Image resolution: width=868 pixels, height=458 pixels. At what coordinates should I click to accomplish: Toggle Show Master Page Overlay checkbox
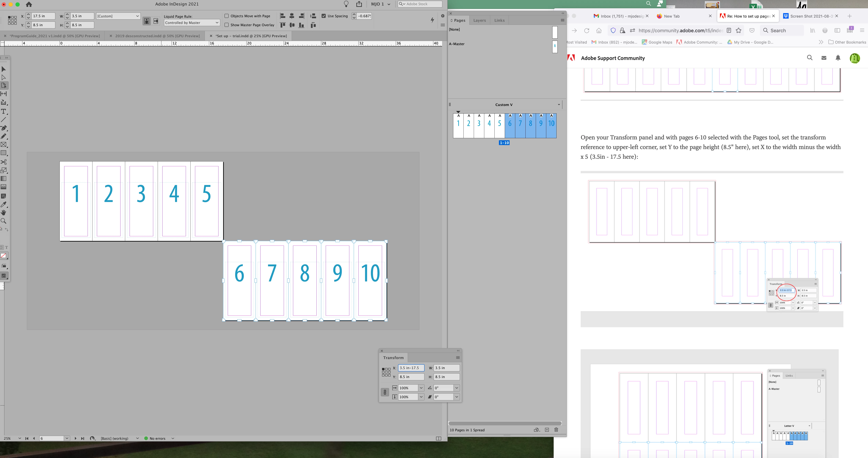tap(227, 25)
